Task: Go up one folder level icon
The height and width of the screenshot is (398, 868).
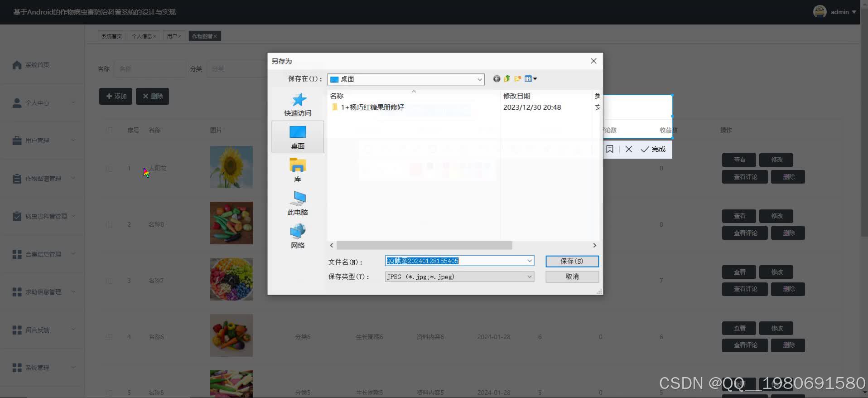Action: click(507, 79)
